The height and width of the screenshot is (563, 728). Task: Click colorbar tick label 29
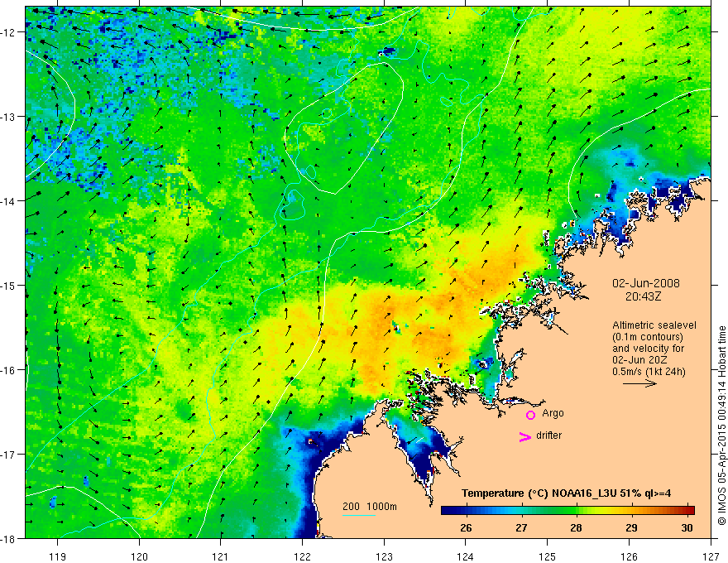631,527
